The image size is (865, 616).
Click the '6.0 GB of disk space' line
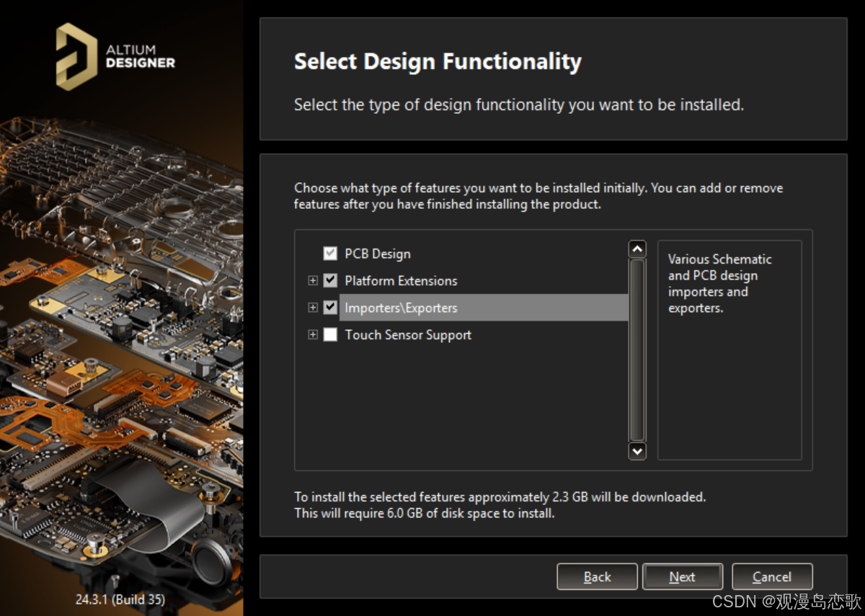click(425, 514)
